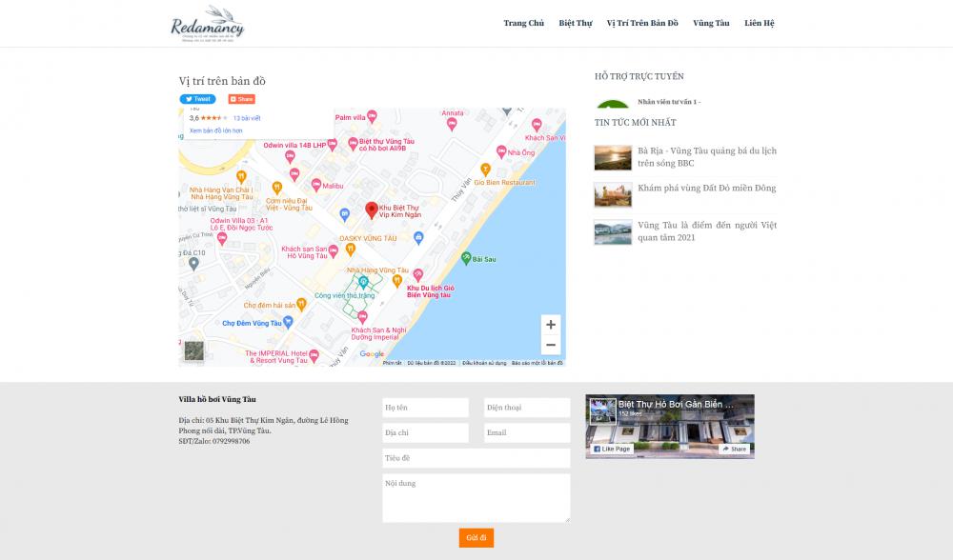Like the Facebook page
The height and width of the screenshot is (560, 953).
pos(612,449)
